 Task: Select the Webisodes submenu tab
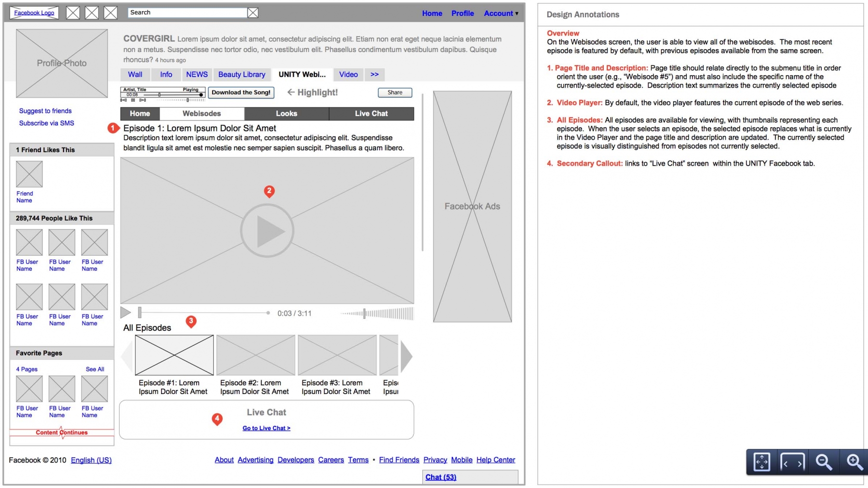[x=202, y=114]
